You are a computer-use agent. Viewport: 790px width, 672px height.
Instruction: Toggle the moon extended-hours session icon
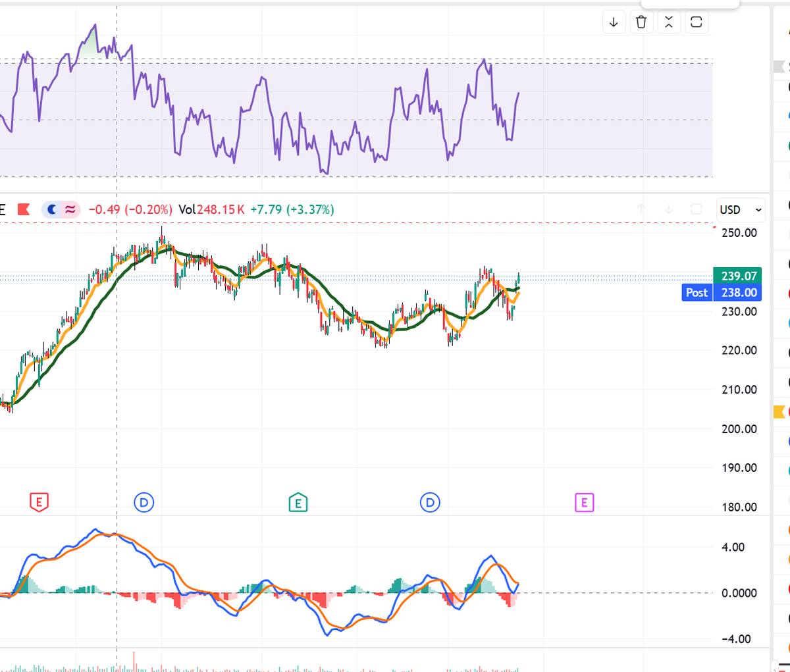[x=51, y=209]
